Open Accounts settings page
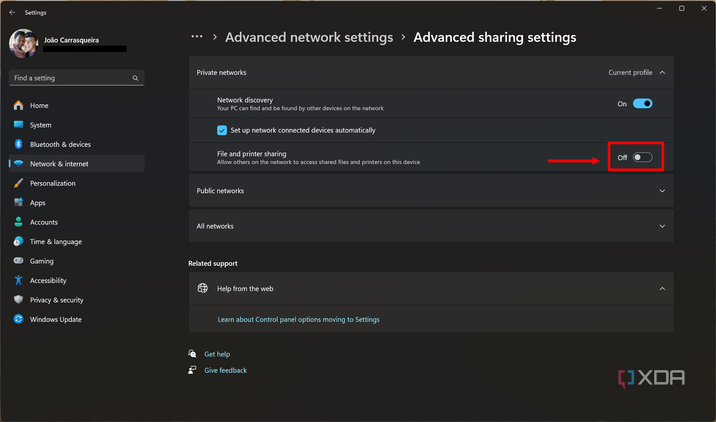716x422 pixels. (77, 222)
